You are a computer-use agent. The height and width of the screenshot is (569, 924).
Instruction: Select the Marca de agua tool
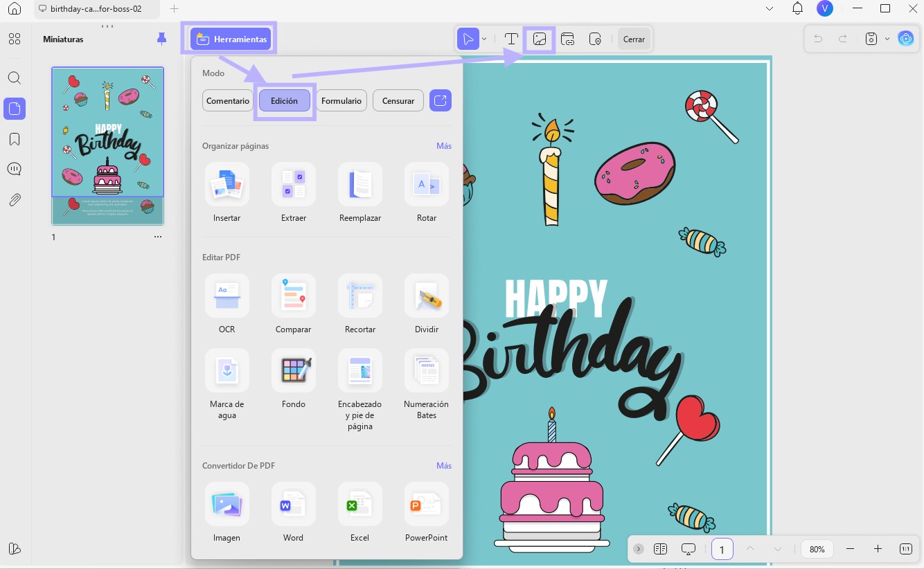click(226, 370)
